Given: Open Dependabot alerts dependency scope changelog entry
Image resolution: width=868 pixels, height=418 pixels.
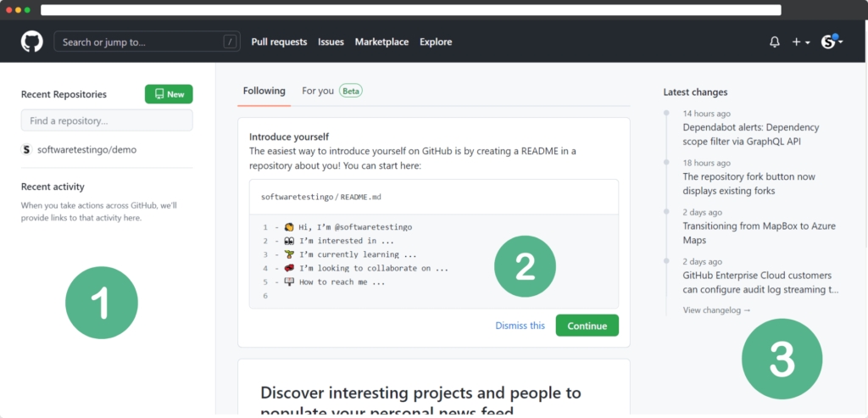Looking at the screenshot, I should pos(751,135).
